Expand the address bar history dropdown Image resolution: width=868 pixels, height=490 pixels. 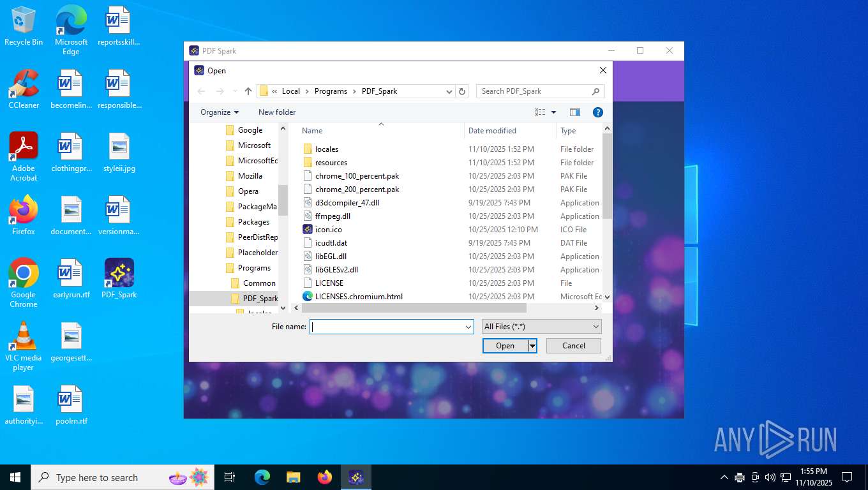pos(449,91)
